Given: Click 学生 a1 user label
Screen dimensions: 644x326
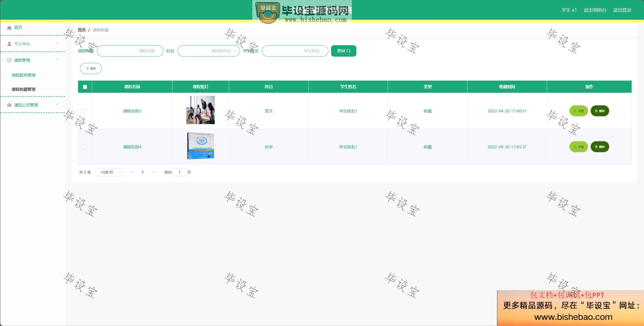Looking at the screenshot, I should 569,10.
